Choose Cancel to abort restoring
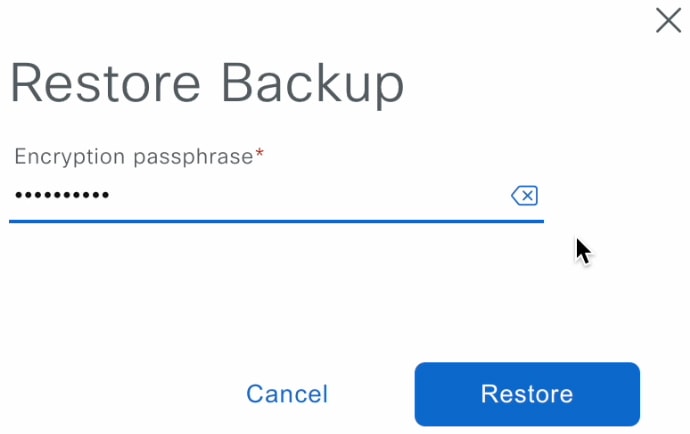The height and width of the screenshot is (434, 690). click(287, 394)
